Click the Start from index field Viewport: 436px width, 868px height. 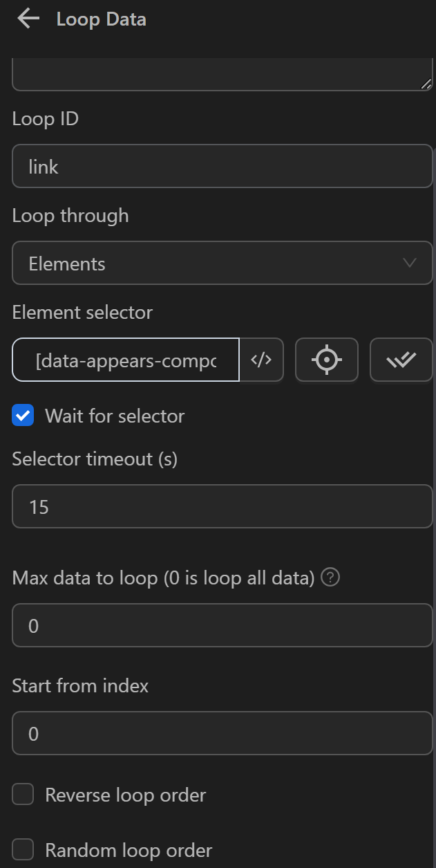click(x=222, y=733)
